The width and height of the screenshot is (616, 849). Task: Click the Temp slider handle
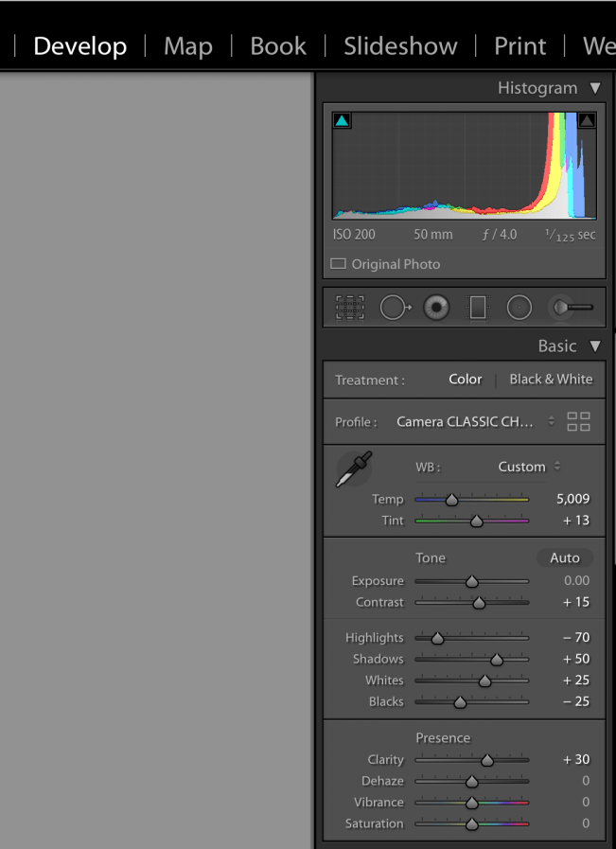coord(451,500)
